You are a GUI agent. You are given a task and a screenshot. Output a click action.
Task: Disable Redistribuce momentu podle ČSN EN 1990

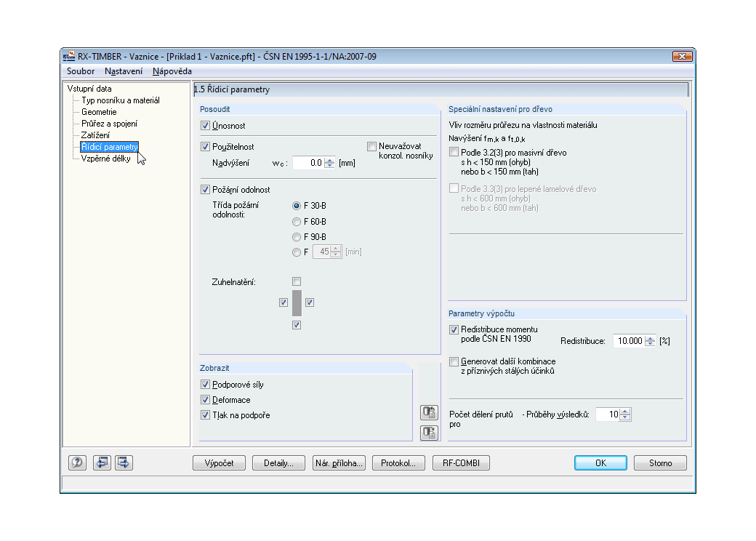454,329
